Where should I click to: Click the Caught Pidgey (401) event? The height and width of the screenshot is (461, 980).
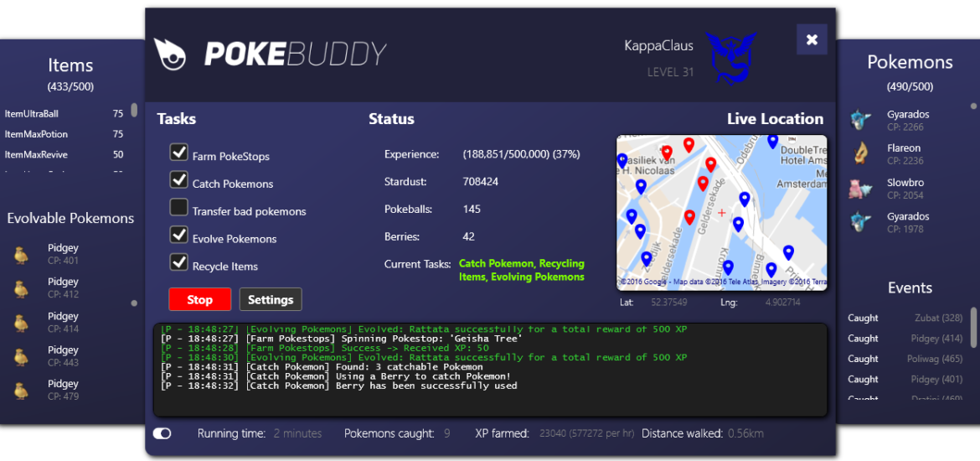click(x=905, y=379)
